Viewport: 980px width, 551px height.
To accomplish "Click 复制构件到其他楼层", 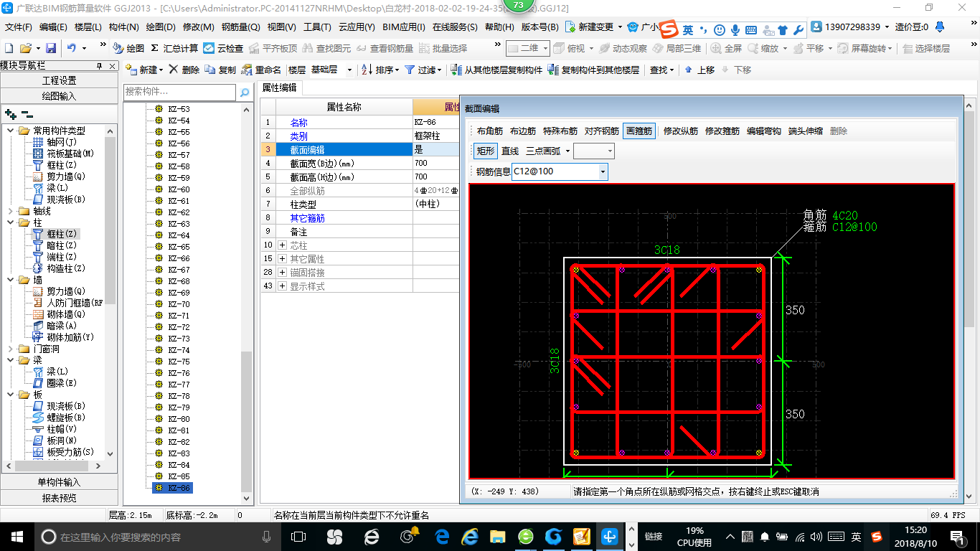I will pyautogui.click(x=593, y=70).
